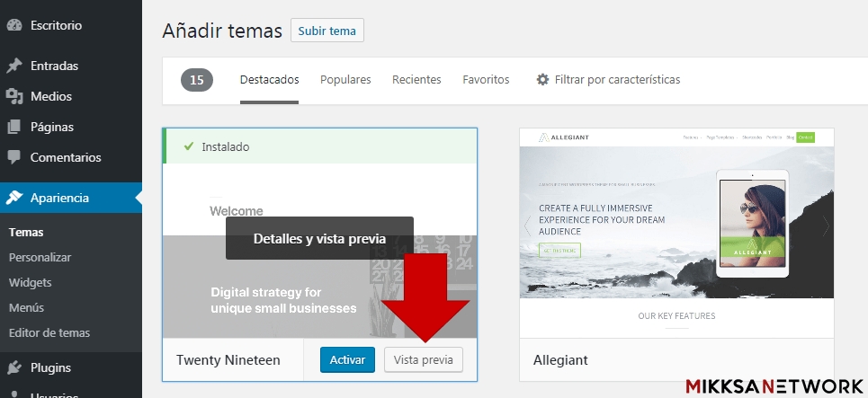Click the Plugins plug icon
868x398 pixels.
point(14,367)
